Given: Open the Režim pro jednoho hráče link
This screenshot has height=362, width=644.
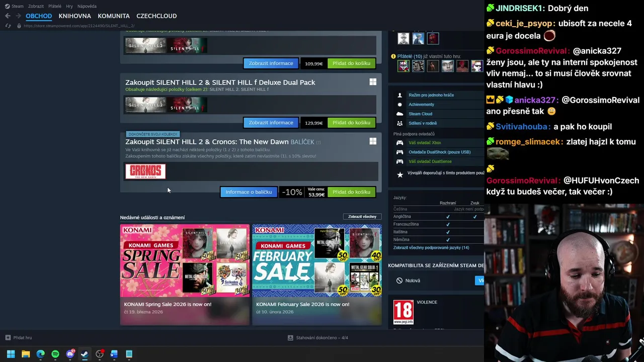Looking at the screenshot, I should 431,95.
